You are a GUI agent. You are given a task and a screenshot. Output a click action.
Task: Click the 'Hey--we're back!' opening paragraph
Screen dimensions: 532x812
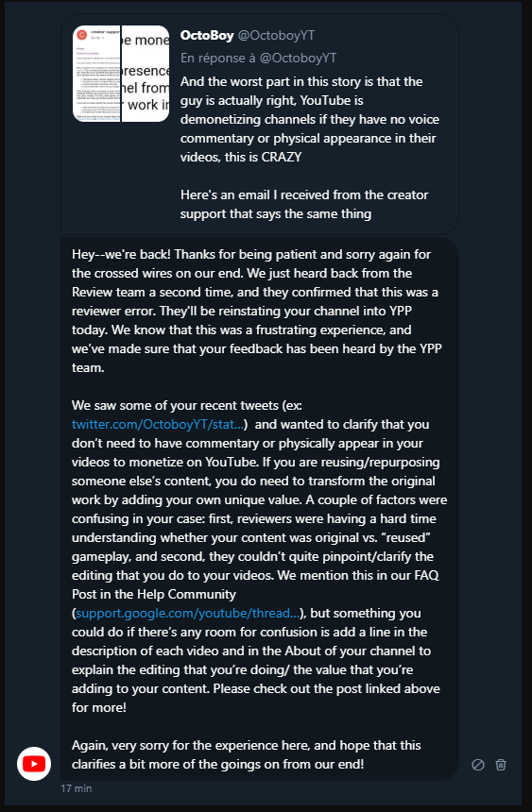(x=257, y=311)
